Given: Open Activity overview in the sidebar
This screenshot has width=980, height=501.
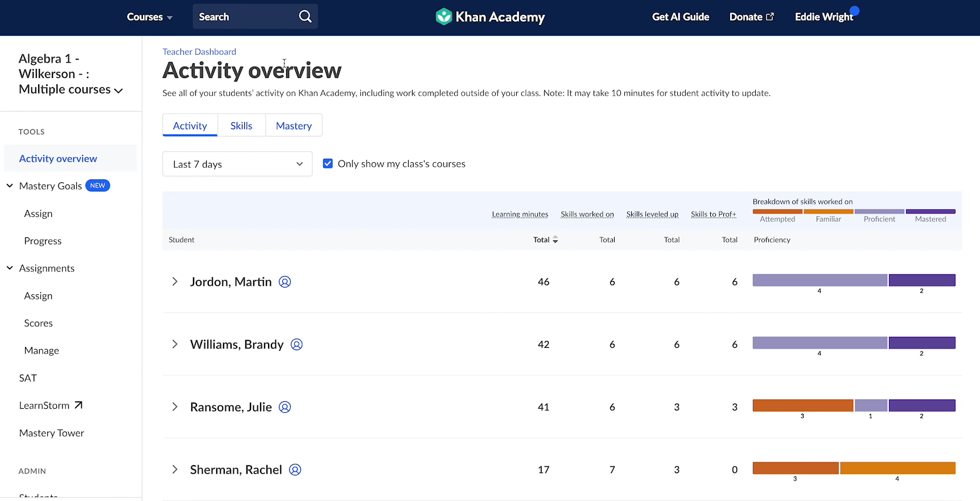Looking at the screenshot, I should tap(70, 158).
